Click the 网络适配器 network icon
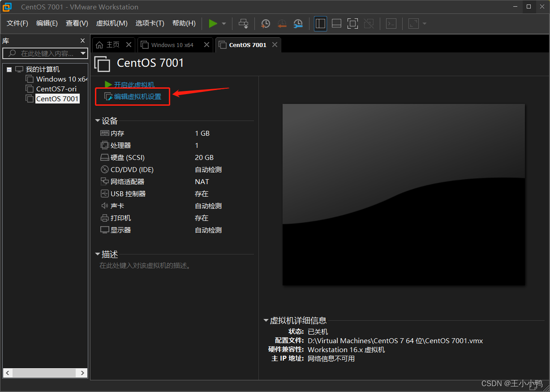Image resolution: width=550 pixels, height=392 pixels. 104,182
